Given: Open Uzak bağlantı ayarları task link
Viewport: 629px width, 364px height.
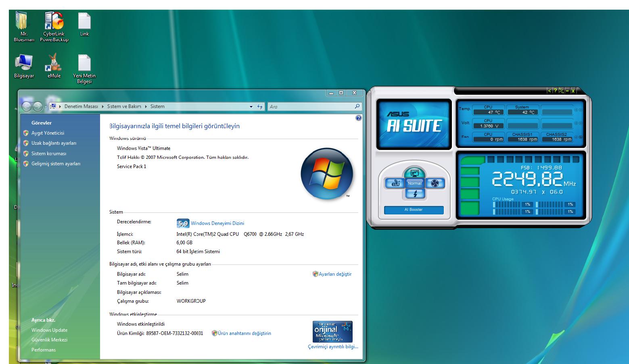Looking at the screenshot, I should [54, 143].
